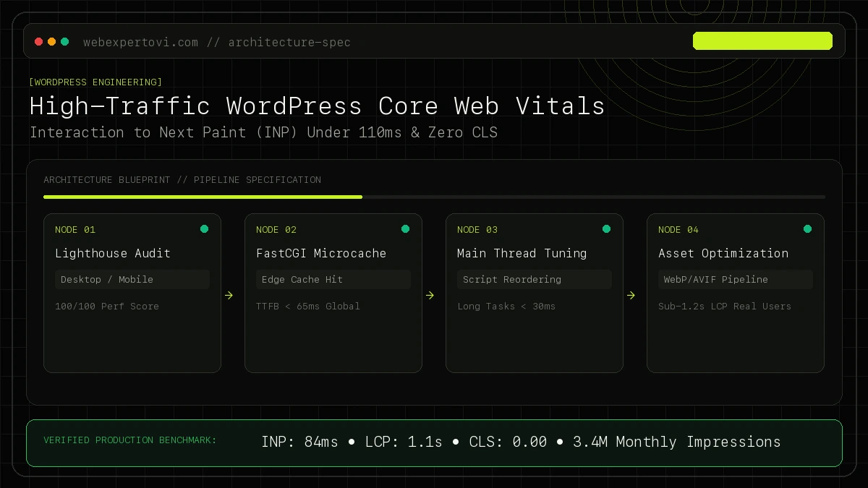Click the Lighthouse Audit title
The image size is (868, 488).
[113, 253]
